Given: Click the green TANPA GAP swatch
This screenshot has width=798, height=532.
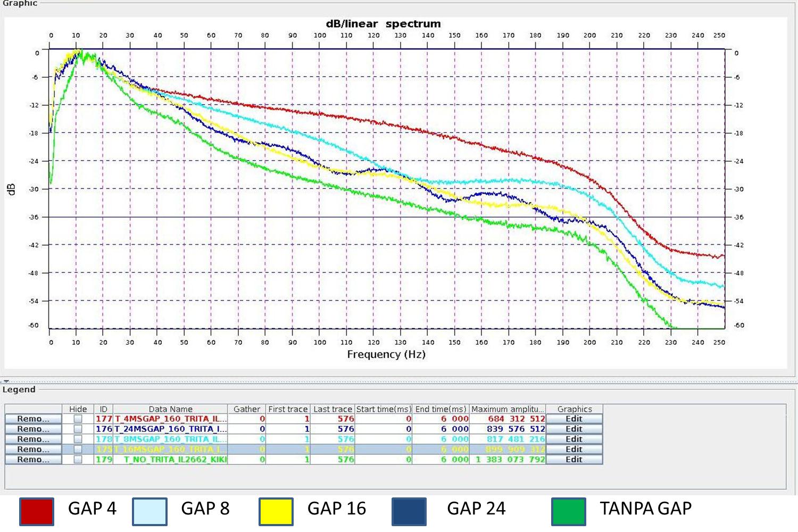Looking at the screenshot, I should 569,509.
